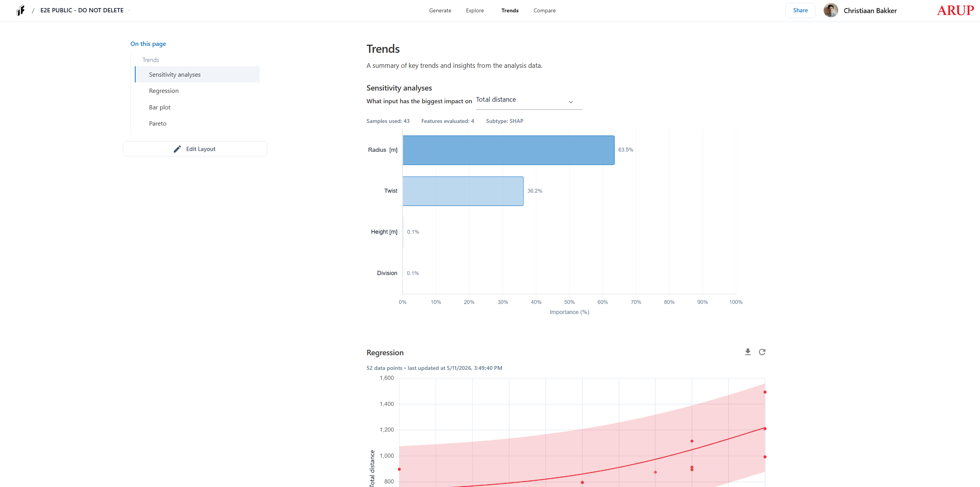Click the 'Subtype: SHAP' text
The image size is (980, 487).
pos(505,121)
